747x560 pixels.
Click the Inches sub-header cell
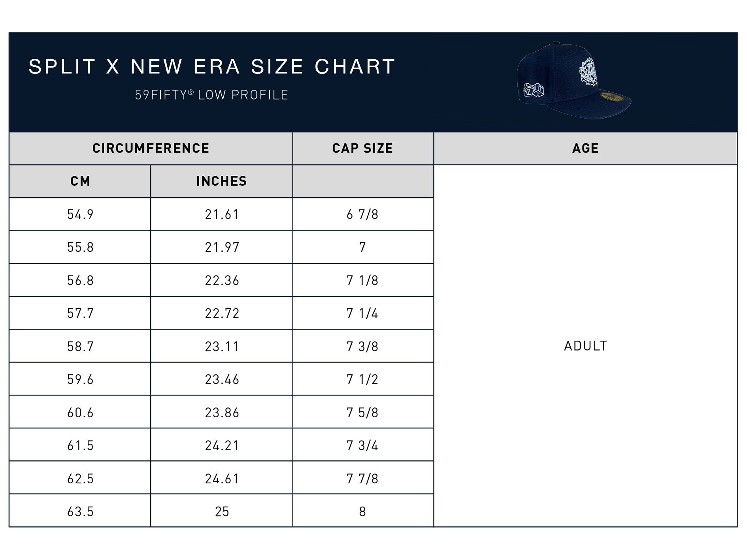(x=221, y=181)
